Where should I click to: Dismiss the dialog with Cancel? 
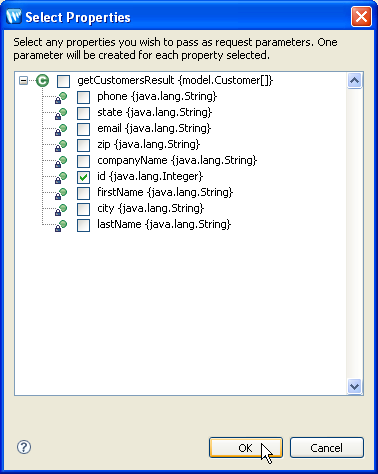pos(327,448)
